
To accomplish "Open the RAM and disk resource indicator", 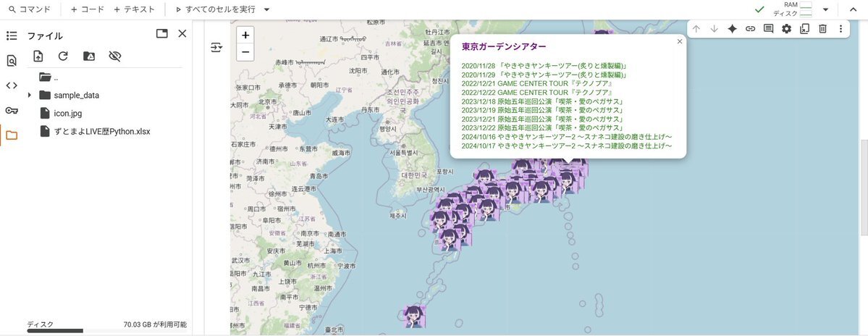I will 791,9.
